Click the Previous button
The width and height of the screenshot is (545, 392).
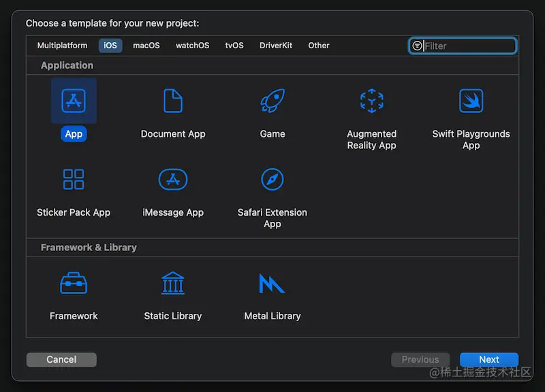coord(420,359)
